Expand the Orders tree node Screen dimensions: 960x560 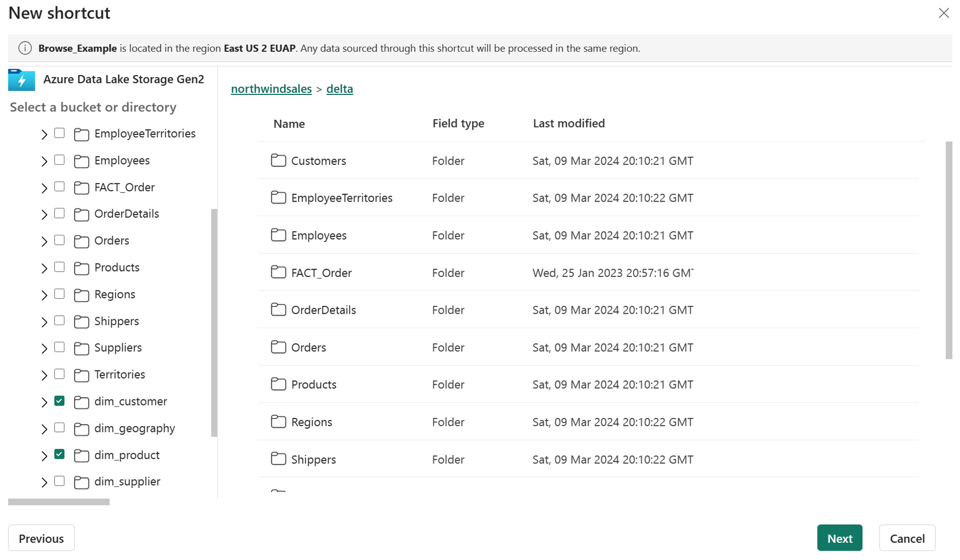pyautogui.click(x=44, y=241)
